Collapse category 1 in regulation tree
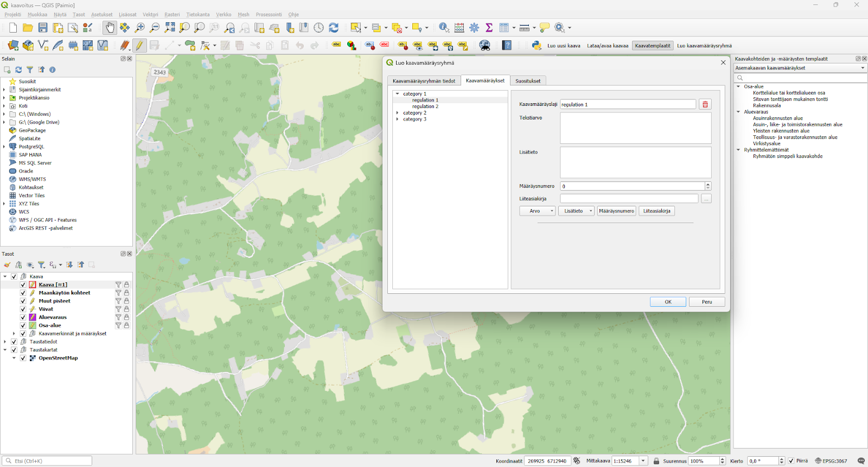This screenshot has height=467, width=868. click(398, 94)
